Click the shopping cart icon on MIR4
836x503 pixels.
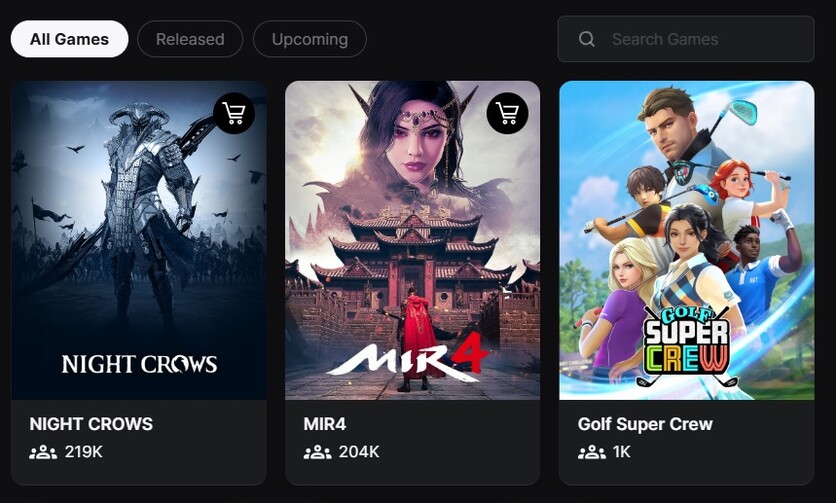[508, 113]
